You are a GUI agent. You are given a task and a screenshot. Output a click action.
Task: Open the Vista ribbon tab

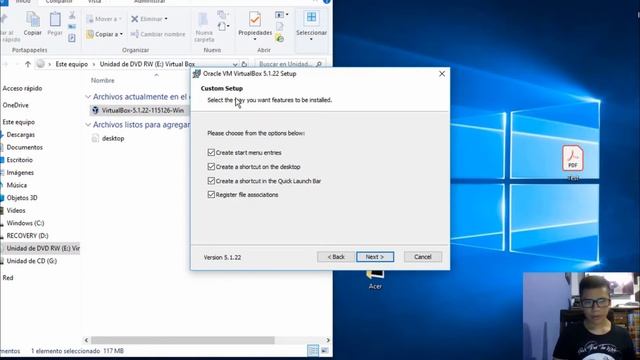coord(94,2)
